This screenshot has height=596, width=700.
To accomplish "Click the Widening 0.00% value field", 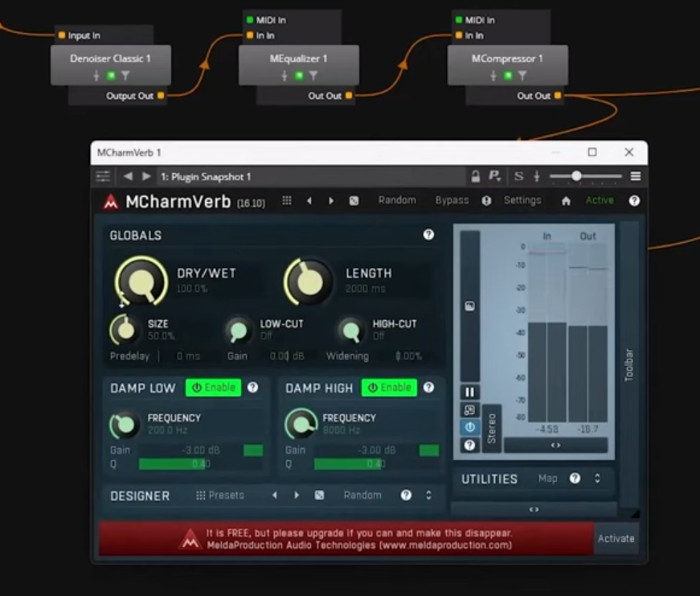I will point(408,356).
